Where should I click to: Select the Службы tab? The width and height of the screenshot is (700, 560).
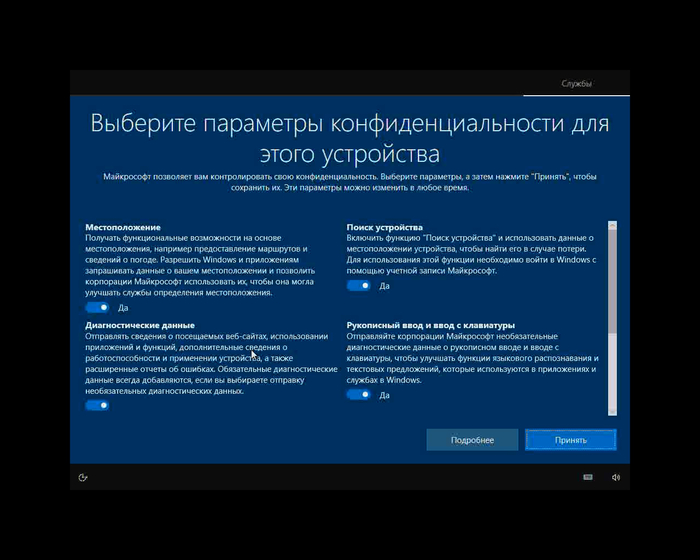coord(576,83)
